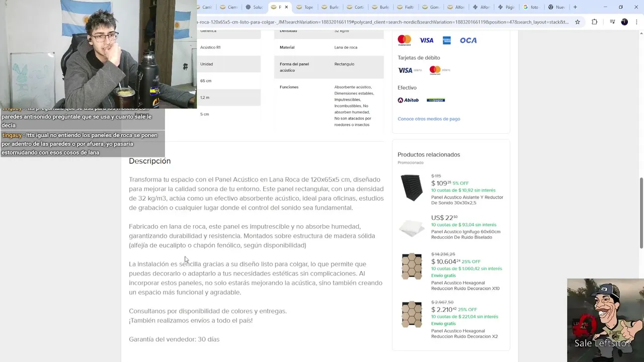This screenshot has width=644, height=362.
Task: Open the Chrome three-dot menu
Action: (x=636, y=22)
